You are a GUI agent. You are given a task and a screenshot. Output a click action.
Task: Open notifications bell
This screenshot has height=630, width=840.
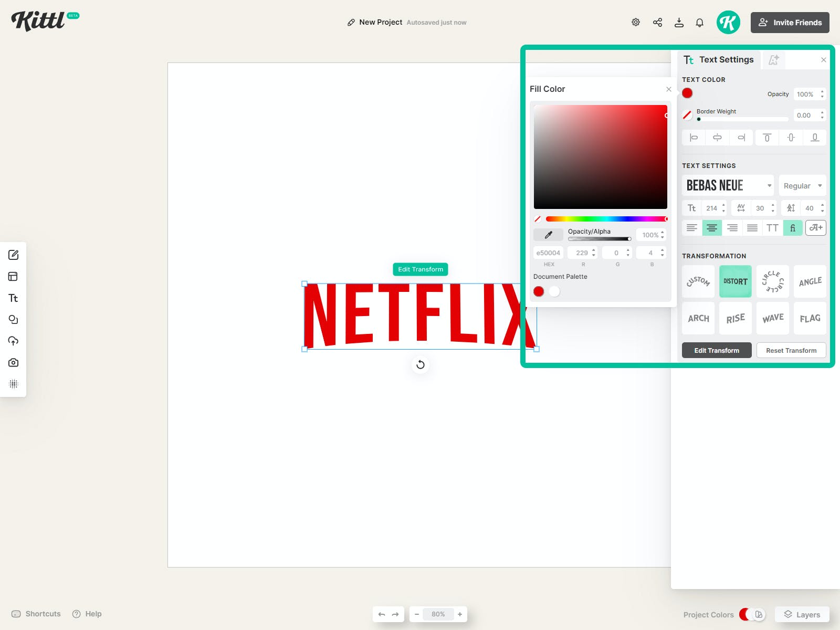tap(700, 23)
